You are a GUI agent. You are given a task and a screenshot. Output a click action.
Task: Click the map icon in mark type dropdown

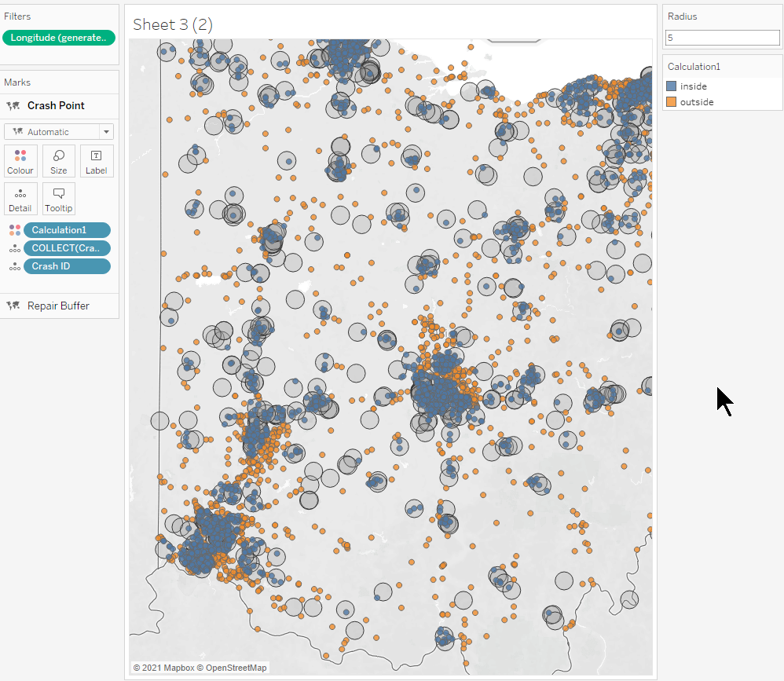pyautogui.click(x=18, y=131)
